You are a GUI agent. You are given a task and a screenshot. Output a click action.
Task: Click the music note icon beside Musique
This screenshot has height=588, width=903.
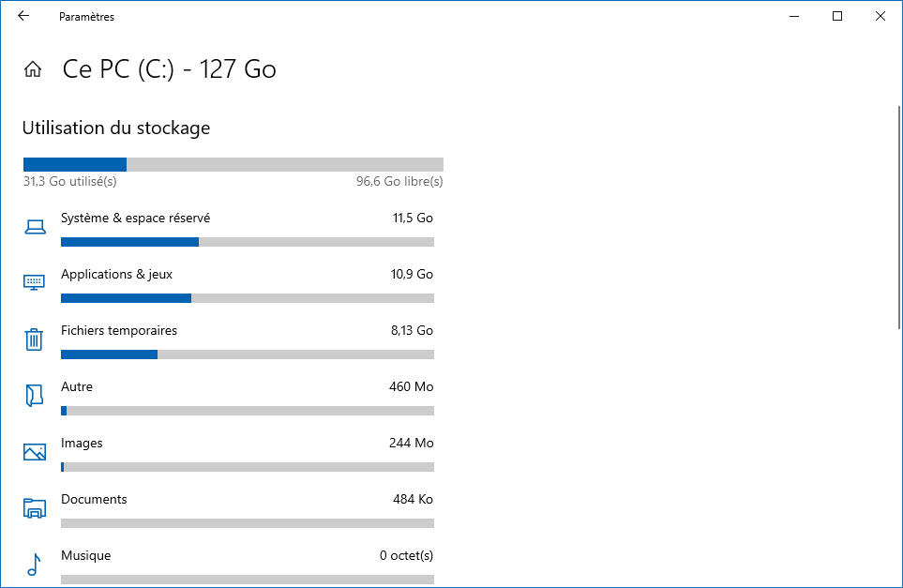[x=34, y=565]
